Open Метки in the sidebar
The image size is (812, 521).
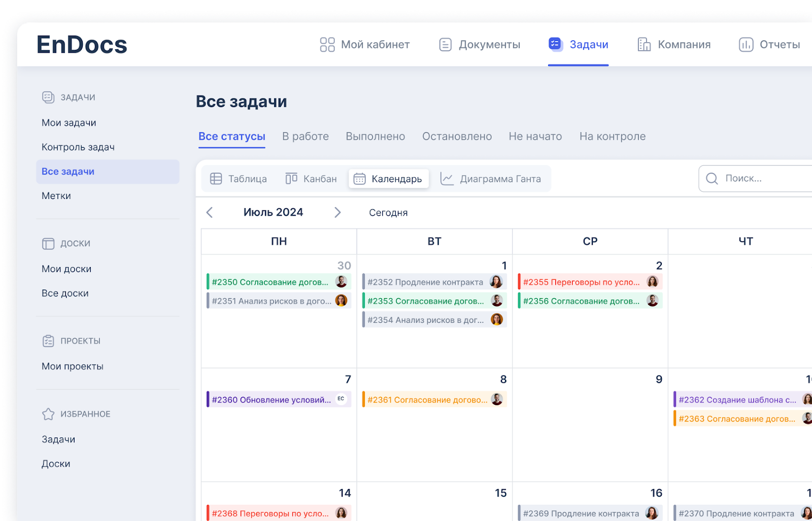click(x=56, y=196)
